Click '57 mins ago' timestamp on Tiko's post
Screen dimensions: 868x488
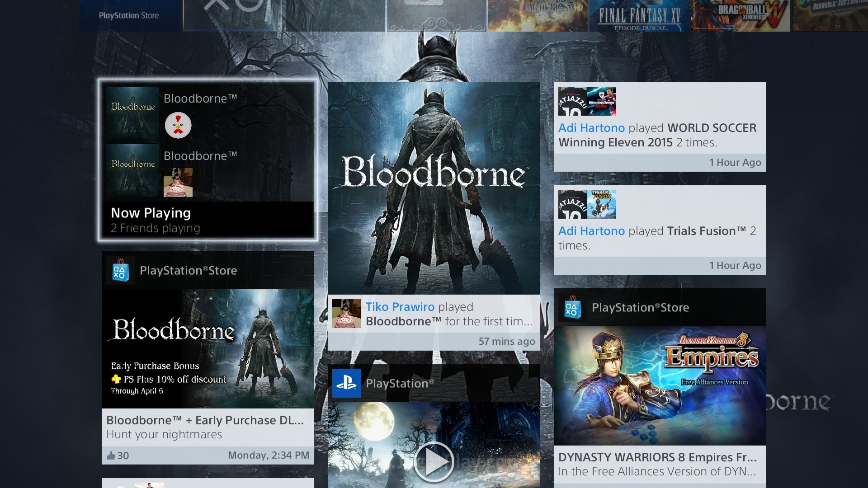(507, 342)
